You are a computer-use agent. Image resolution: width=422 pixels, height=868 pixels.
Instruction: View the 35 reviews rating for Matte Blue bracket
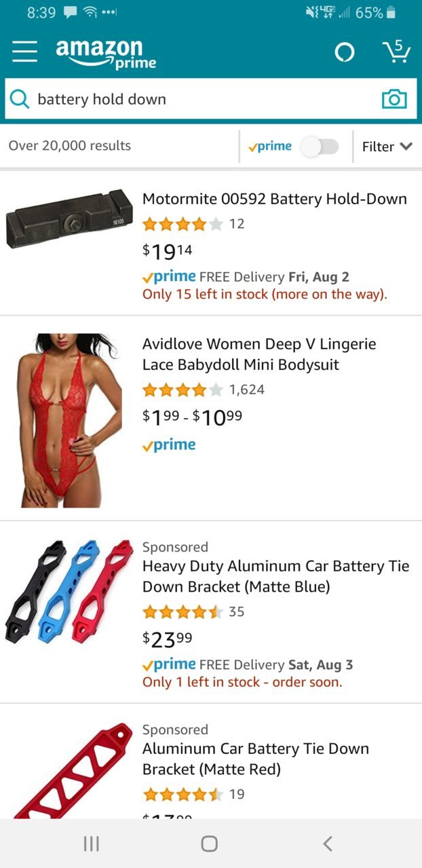click(x=193, y=612)
